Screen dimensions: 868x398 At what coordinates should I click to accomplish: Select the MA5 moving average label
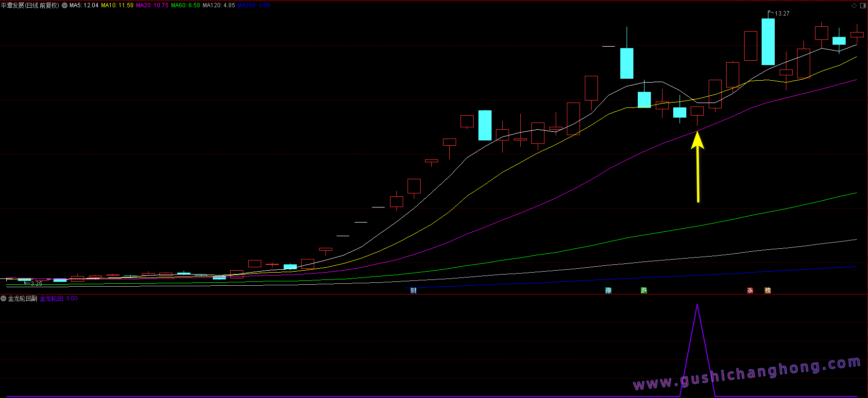(84, 5)
